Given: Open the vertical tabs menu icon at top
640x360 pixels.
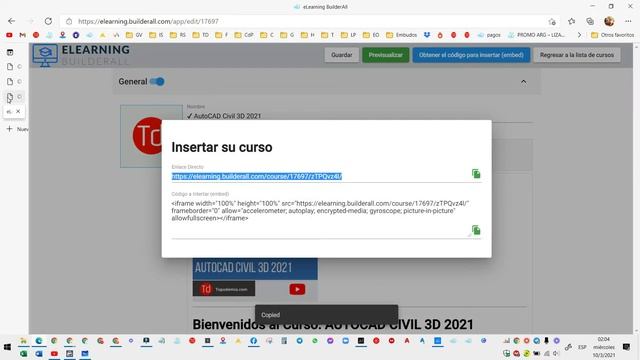Looking at the screenshot, I should [x=10, y=52].
